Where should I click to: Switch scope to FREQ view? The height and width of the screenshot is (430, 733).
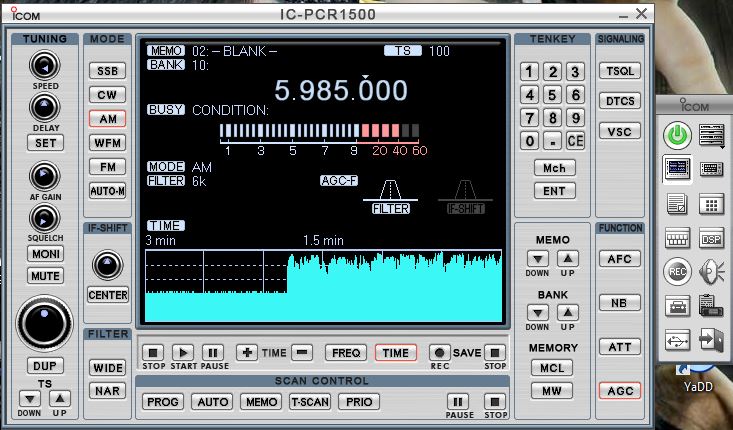point(346,353)
